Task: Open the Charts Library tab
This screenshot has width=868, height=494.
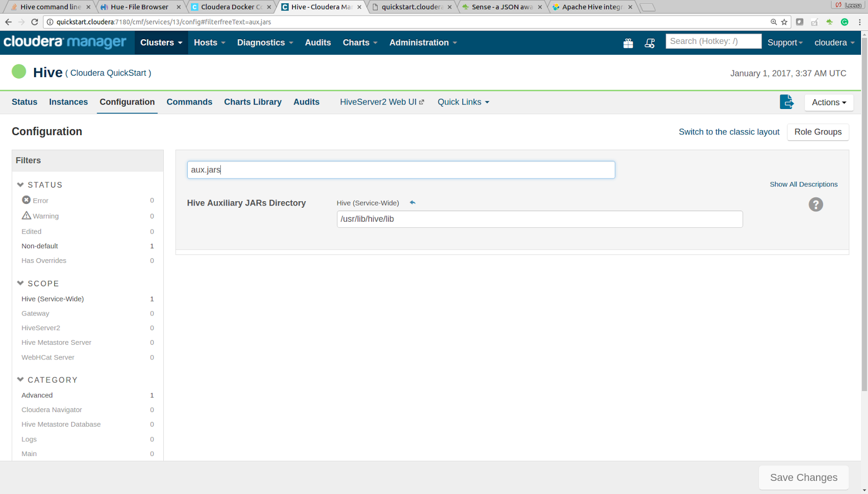Action: [x=253, y=102]
